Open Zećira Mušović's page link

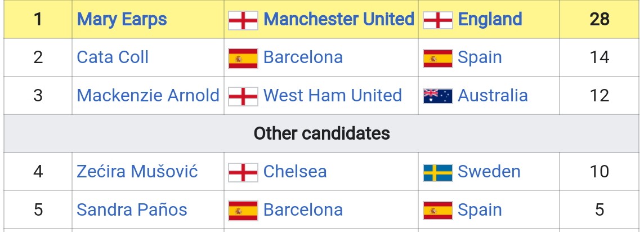pos(137,172)
